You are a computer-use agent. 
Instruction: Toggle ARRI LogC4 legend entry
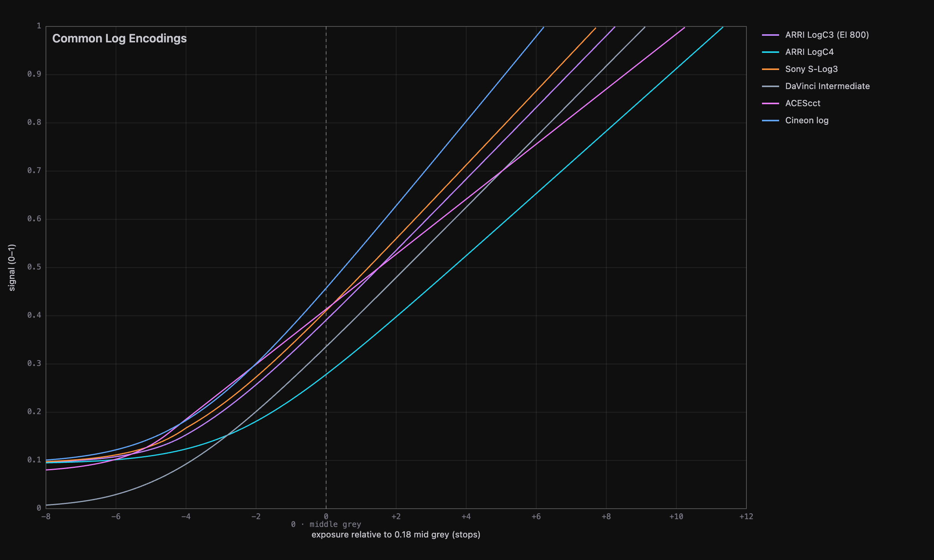click(x=798, y=52)
